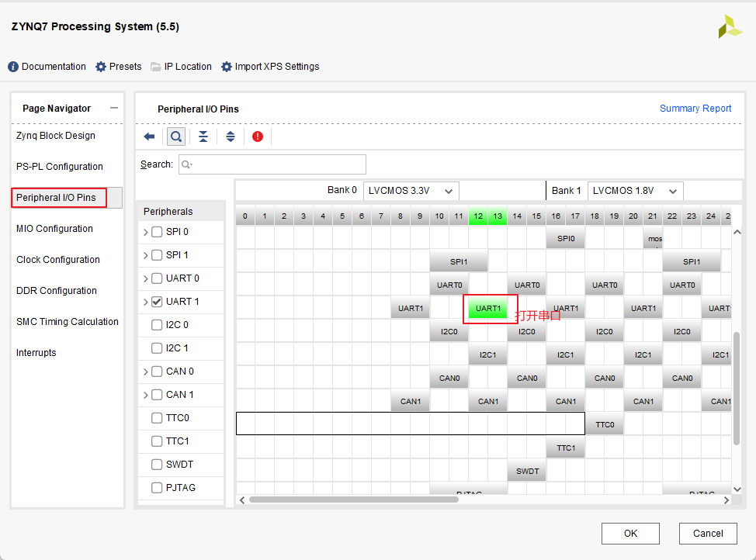Screen dimensions: 756x560
Task: Enable the TTC0 checkbox
Action: [x=157, y=418]
